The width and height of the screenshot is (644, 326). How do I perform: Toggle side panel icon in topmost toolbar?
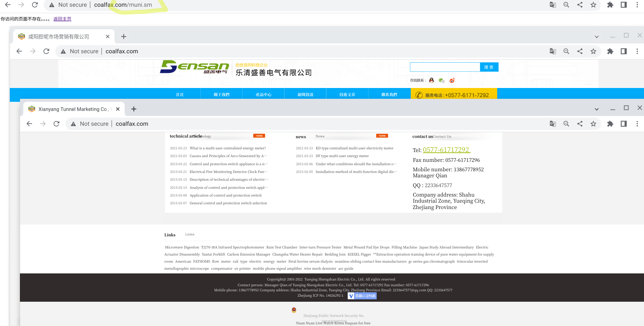point(624,5)
